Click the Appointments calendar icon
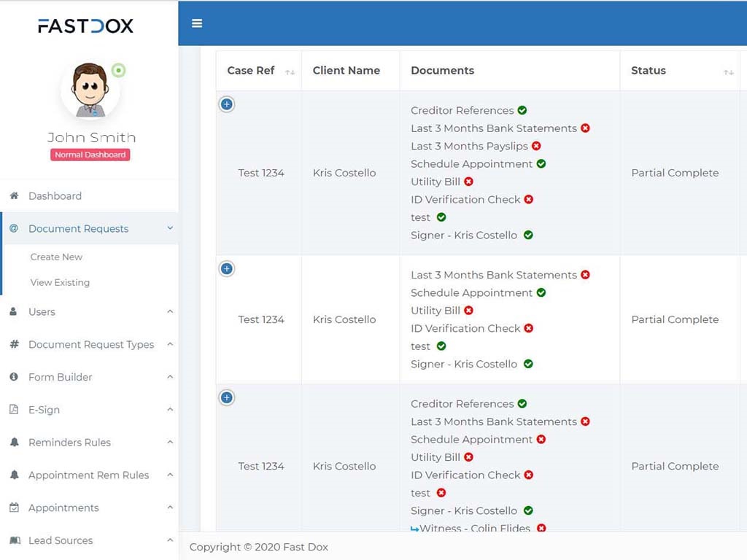Screen dimensions: 747x560 (14, 507)
